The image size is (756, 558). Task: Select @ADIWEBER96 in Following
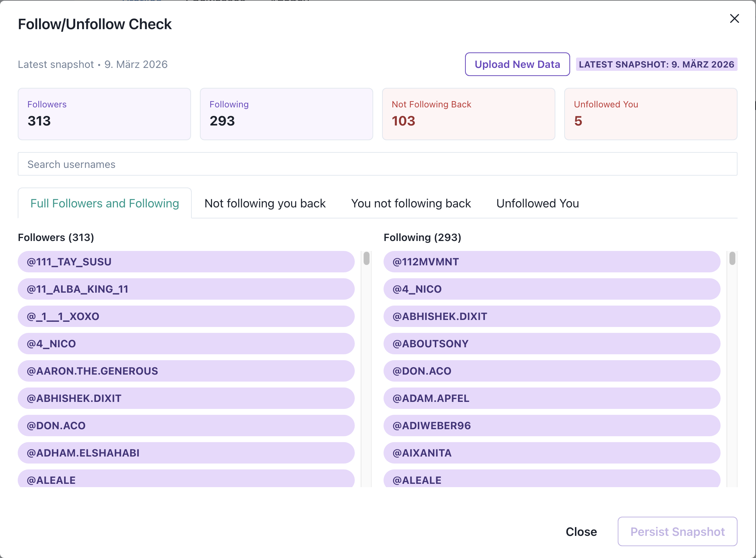tap(552, 426)
